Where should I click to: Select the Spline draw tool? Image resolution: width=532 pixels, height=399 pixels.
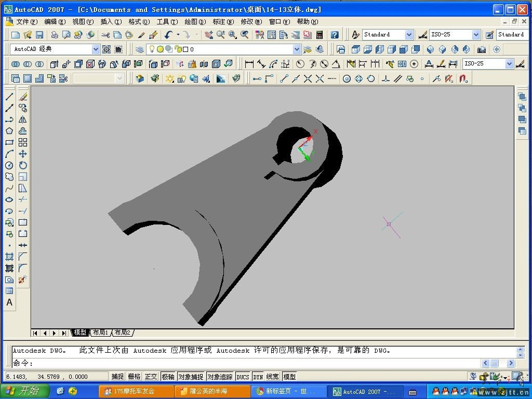pos(9,188)
